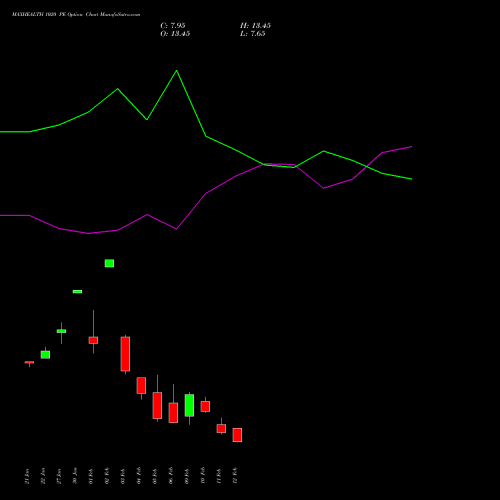Click the low value L: 7.65
This screenshot has height=500, width=500.
coord(253,34)
